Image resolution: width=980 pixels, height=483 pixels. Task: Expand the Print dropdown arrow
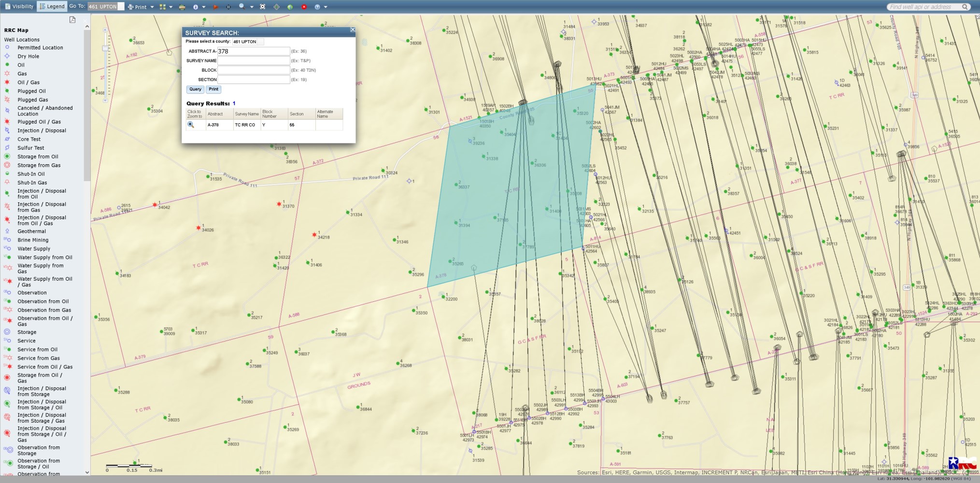tap(152, 7)
